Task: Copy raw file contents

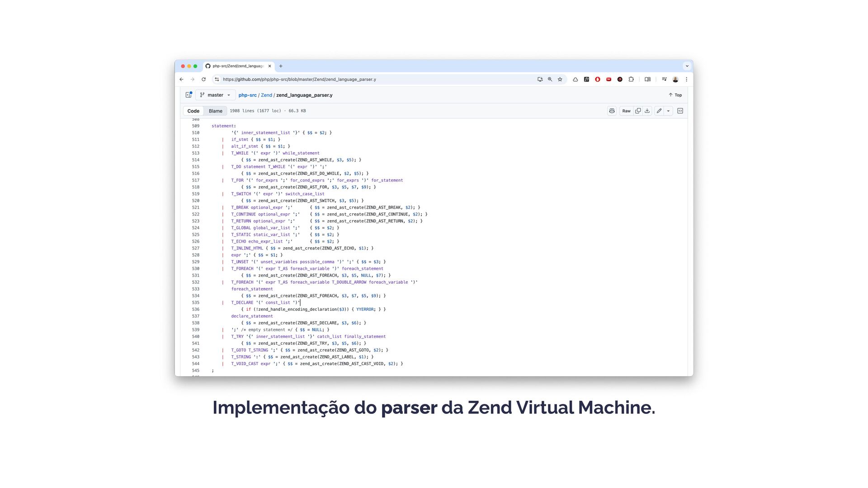Action: coord(638,111)
